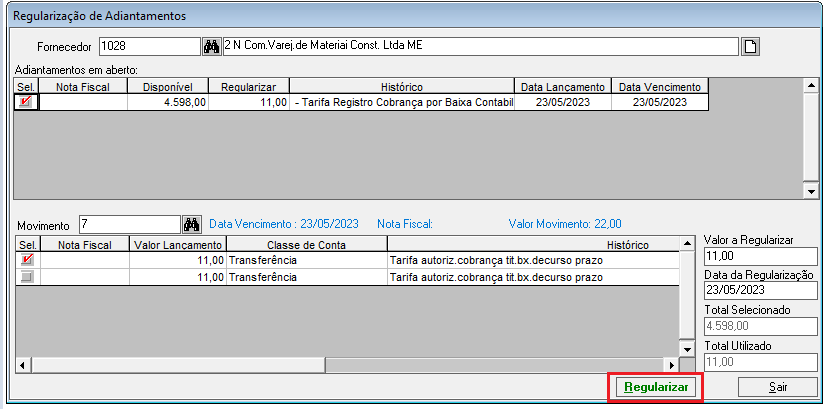Click the Regularizar button
The image size is (829, 409).
point(656,387)
